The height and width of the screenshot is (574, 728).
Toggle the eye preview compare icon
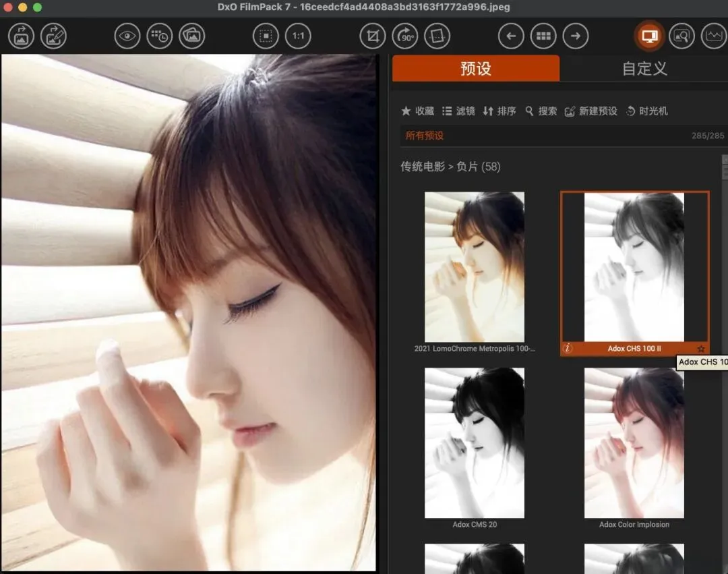click(127, 36)
